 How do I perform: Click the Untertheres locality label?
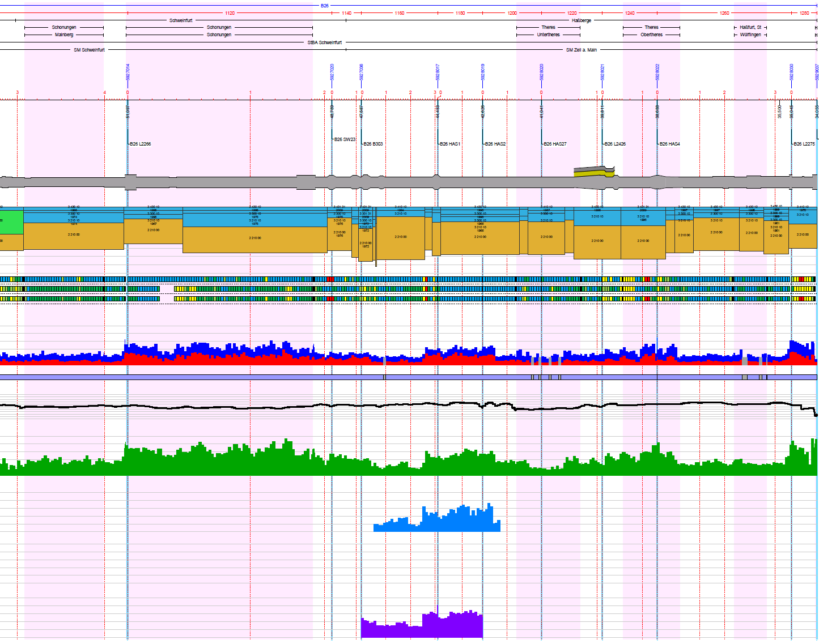click(x=548, y=35)
